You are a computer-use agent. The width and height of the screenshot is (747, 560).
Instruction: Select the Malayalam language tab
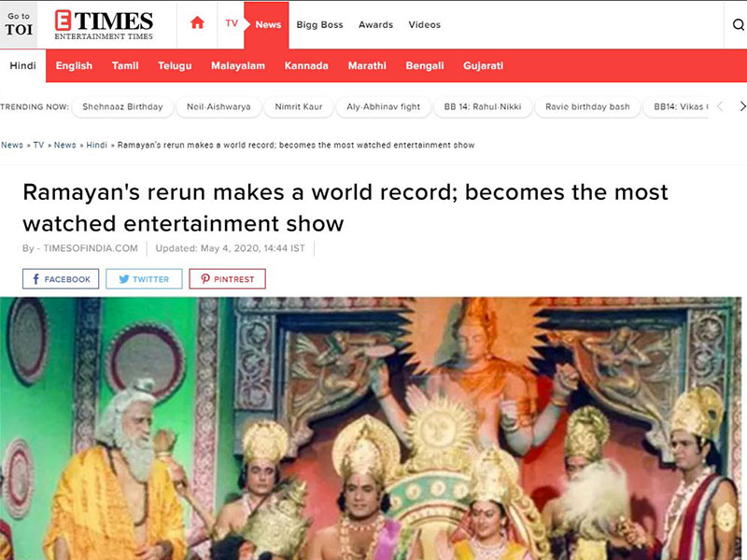(x=238, y=66)
